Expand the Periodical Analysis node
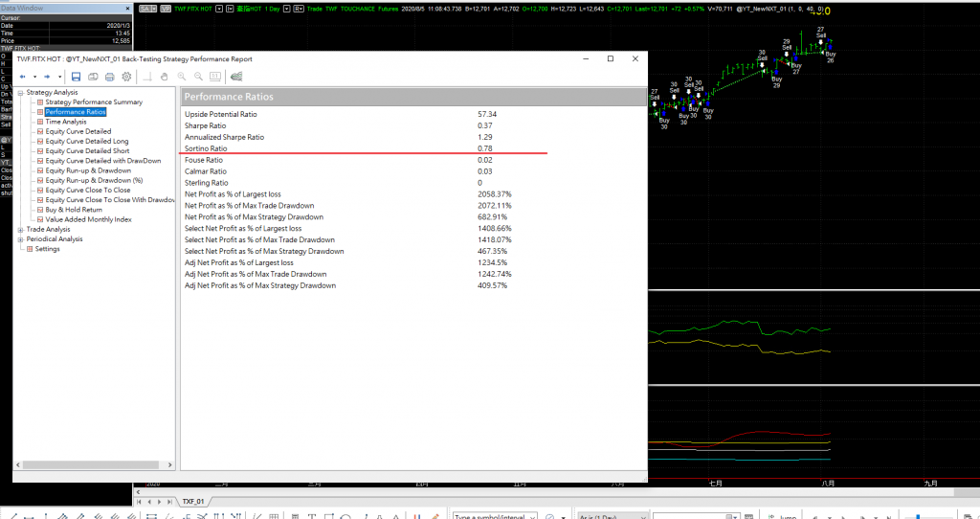Viewport: 980px width, 519px height. tap(21, 239)
